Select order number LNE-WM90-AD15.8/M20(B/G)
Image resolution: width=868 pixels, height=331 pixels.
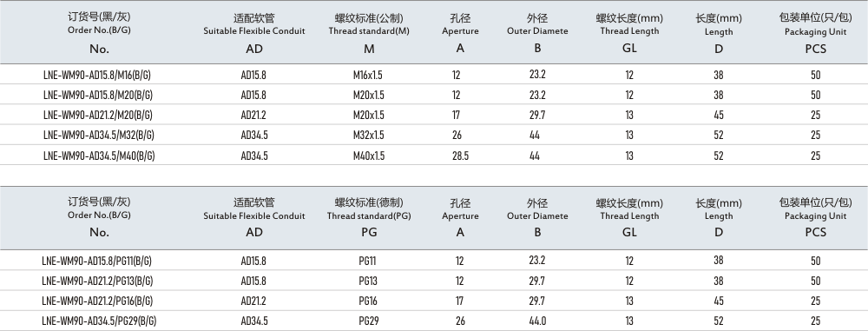[98, 95]
